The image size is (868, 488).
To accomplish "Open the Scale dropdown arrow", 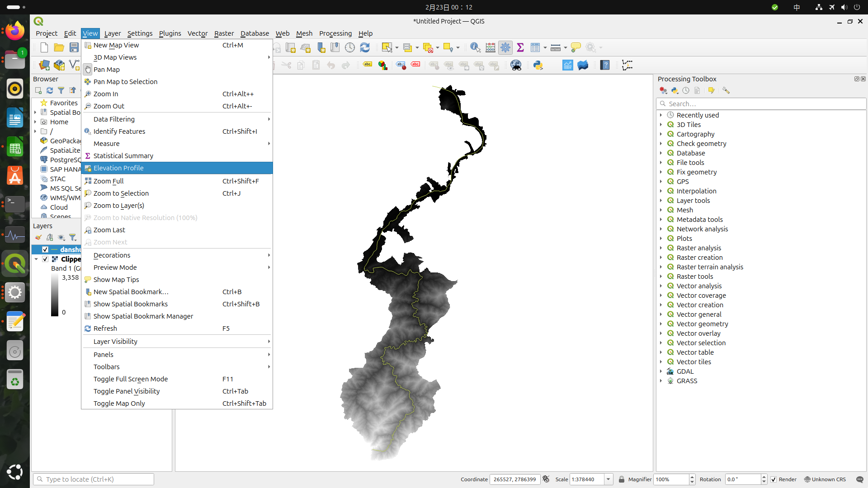I will point(609,479).
